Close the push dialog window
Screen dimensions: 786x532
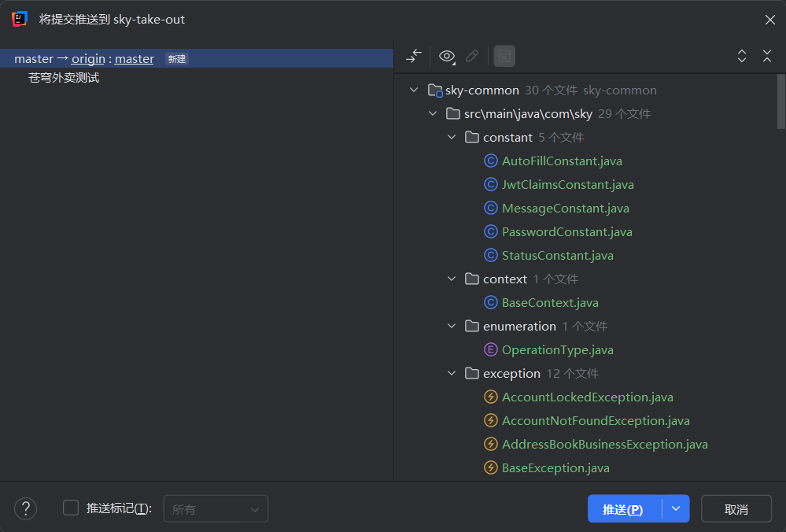[770, 20]
